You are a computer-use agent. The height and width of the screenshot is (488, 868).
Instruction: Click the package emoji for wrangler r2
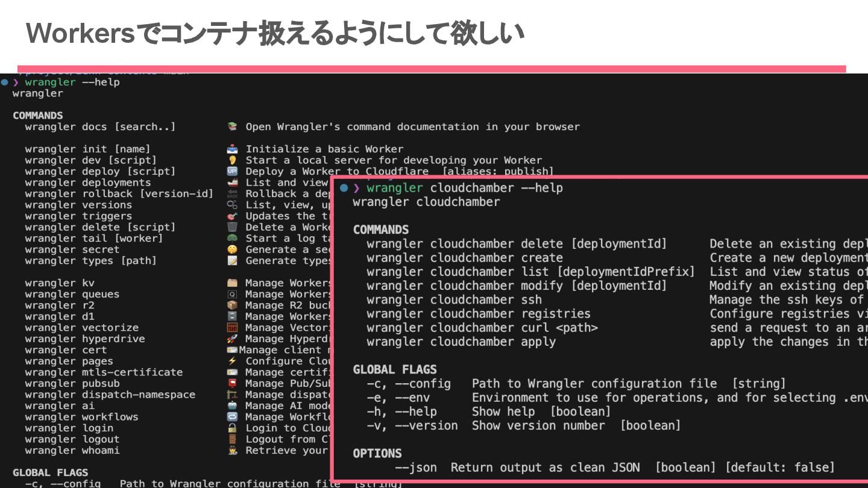pyautogui.click(x=232, y=305)
